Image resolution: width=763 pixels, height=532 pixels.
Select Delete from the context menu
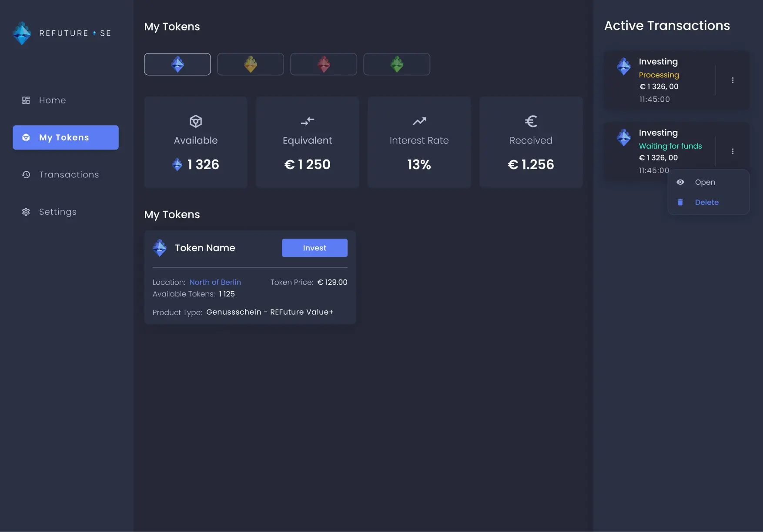point(706,202)
